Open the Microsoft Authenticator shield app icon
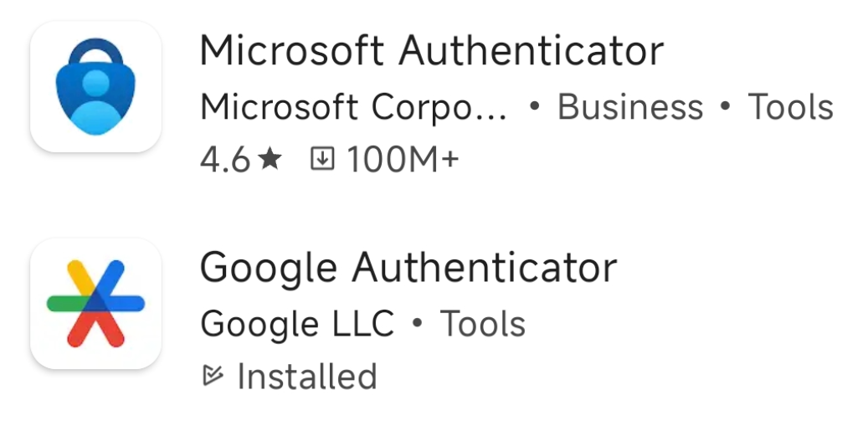This screenshot has width=868, height=431. point(95,87)
